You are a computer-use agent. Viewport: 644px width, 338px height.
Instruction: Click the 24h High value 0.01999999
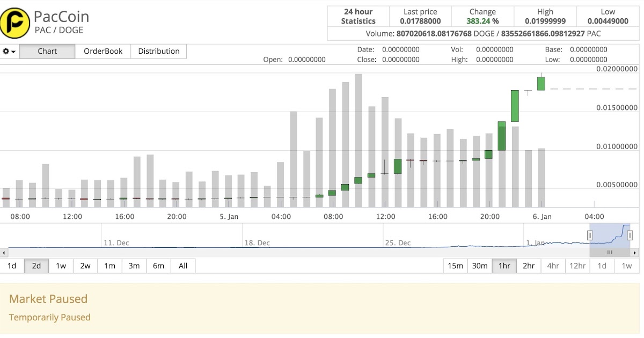click(x=545, y=21)
